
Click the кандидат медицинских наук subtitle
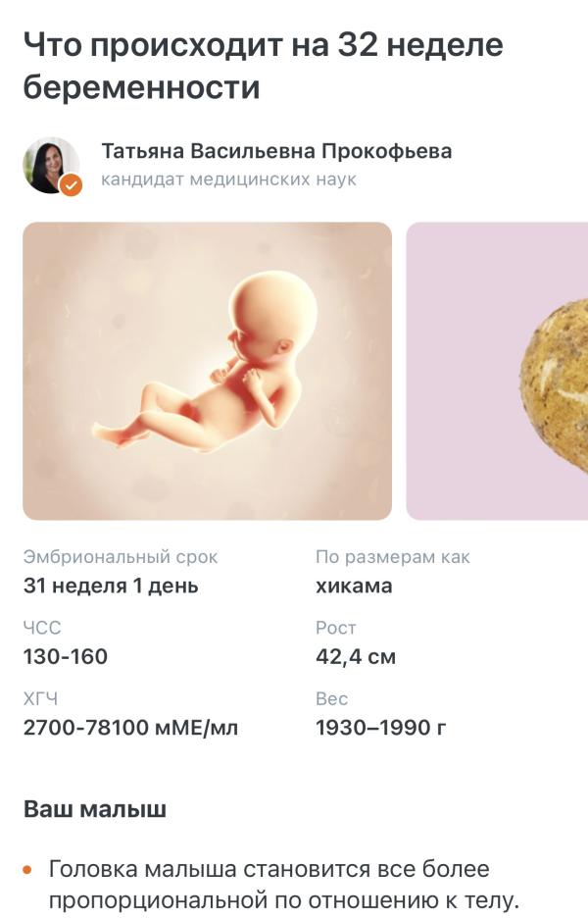pyautogui.click(x=228, y=179)
